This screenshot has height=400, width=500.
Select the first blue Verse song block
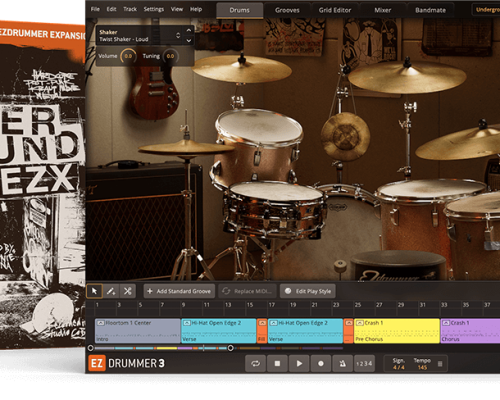coord(219,331)
